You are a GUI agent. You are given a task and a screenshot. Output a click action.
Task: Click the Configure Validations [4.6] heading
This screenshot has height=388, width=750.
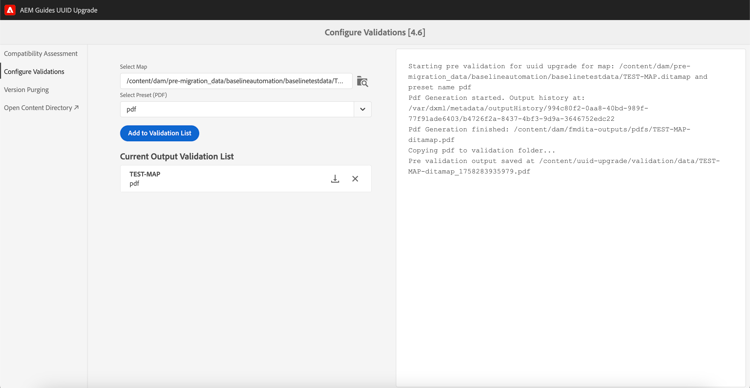pos(375,33)
